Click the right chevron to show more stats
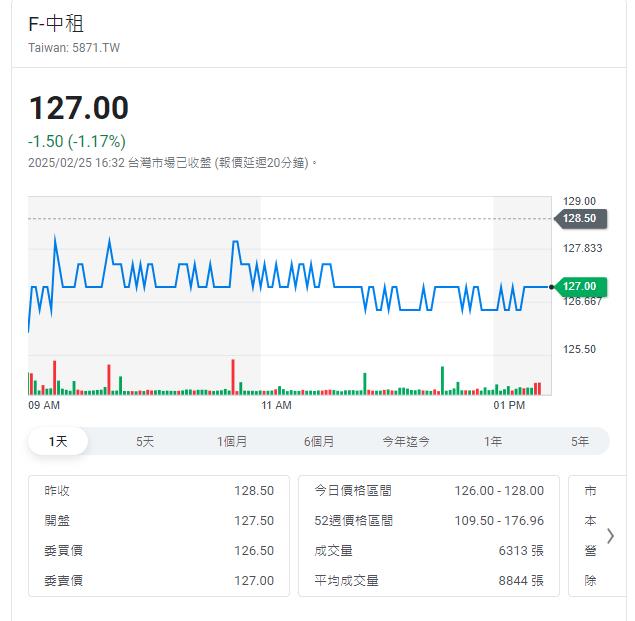Screen dimensions: 635x621 click(x=610, y=536)
